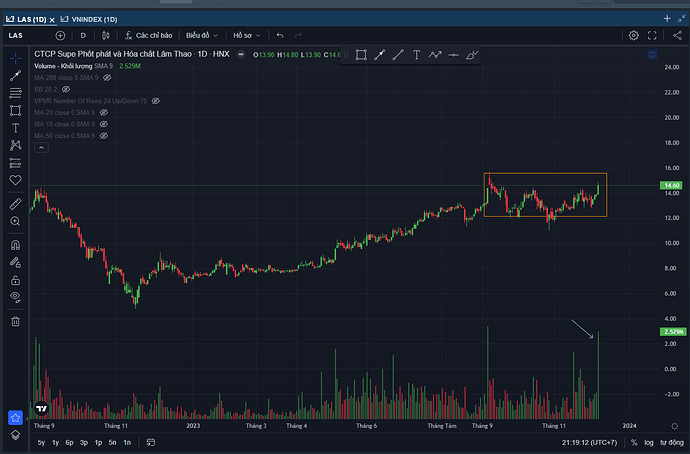Choose the text annotation tool in sidebar

coord(16,128)
